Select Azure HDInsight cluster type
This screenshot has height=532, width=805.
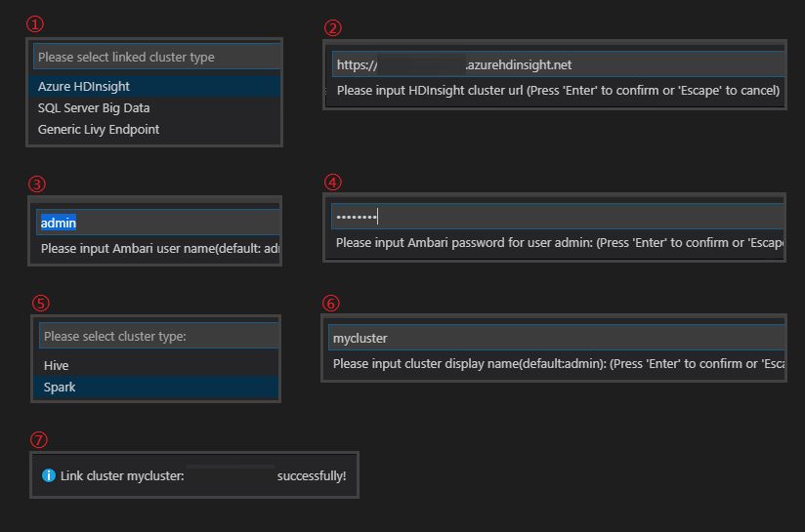(x=155, y=86)
